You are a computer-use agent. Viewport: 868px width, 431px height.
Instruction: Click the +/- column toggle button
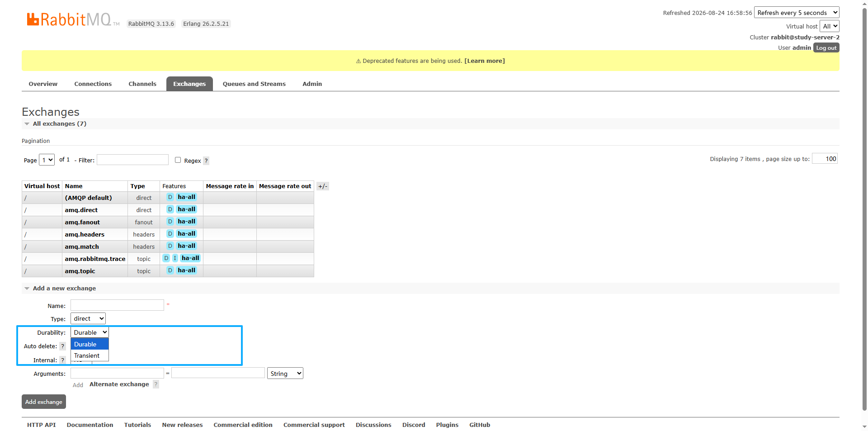(322, 186)
